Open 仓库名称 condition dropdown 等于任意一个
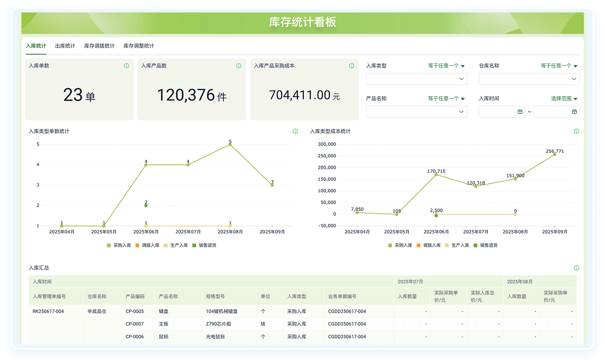The width and height of the screenshot is (605, 364). 559,66
